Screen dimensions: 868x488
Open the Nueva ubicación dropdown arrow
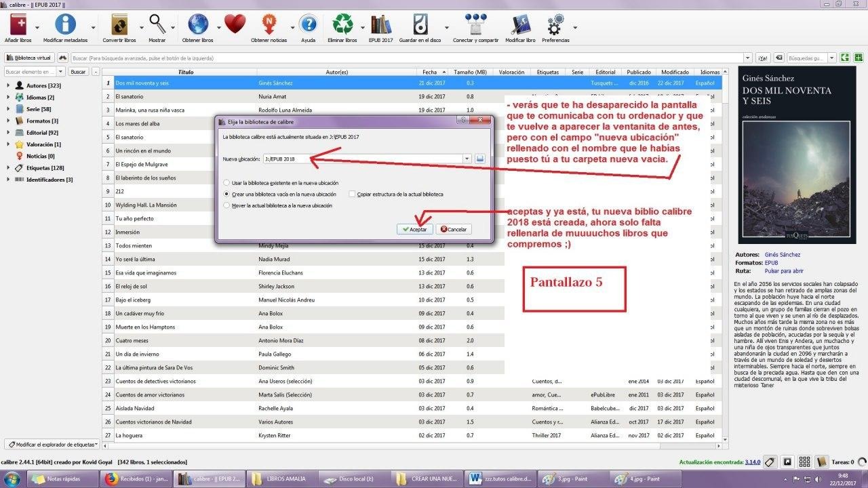467,159
